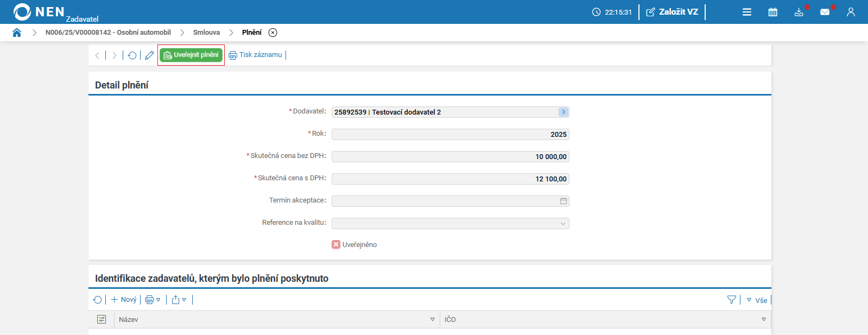The image size is (868, 335).
Task: Click Tisk záznamu print link
Action: [x=255, y=55]
